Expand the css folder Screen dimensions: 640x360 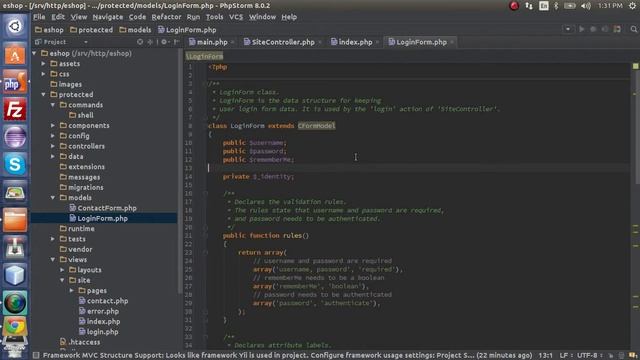pos(44,74)
